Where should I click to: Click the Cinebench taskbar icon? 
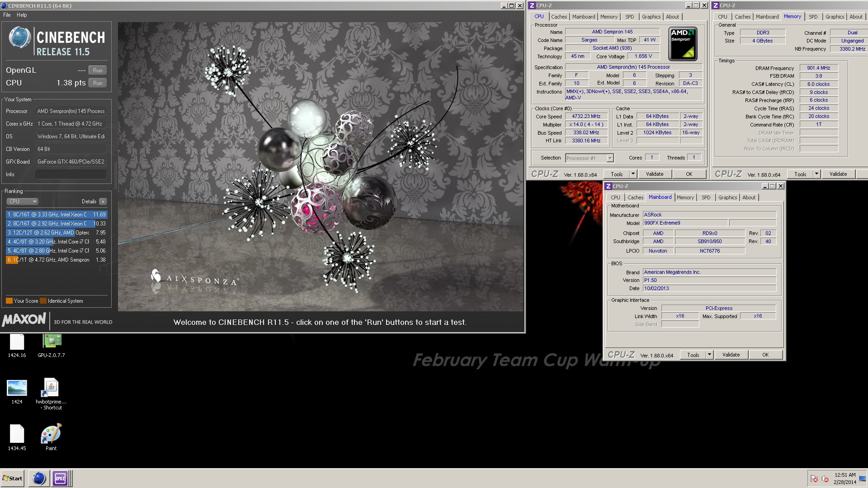[x=39, y=479]
